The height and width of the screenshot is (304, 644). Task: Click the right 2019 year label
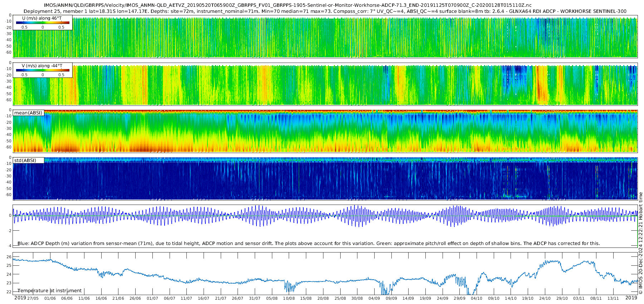click(631, 298)
